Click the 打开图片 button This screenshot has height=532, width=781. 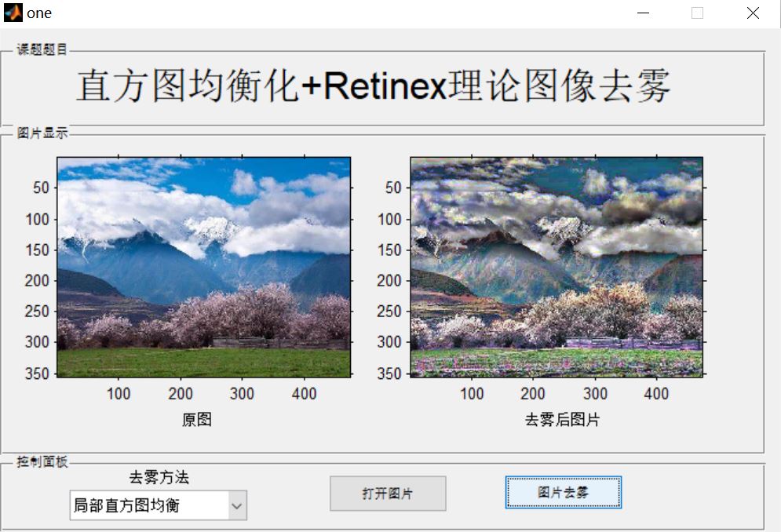point(388,494)
